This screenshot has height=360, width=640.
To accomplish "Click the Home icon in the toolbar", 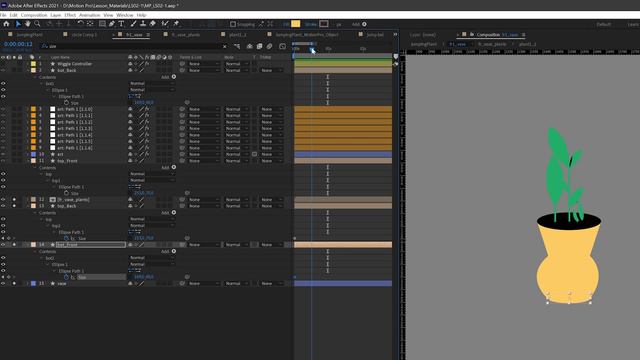I will (6, 24).
